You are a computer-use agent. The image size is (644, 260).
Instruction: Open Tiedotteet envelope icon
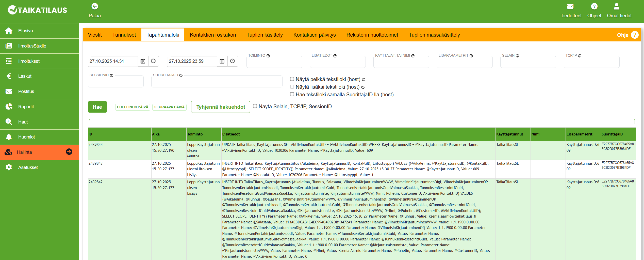(570, 6)
